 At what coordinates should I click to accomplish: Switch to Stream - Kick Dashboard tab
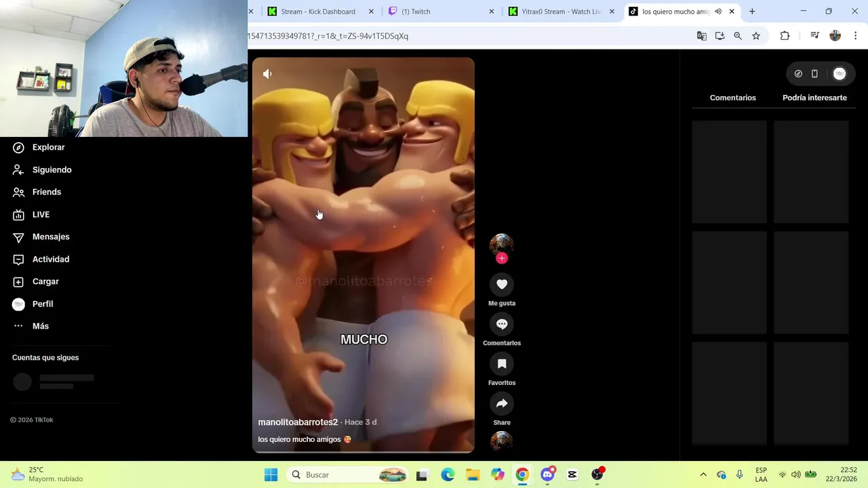318,12
